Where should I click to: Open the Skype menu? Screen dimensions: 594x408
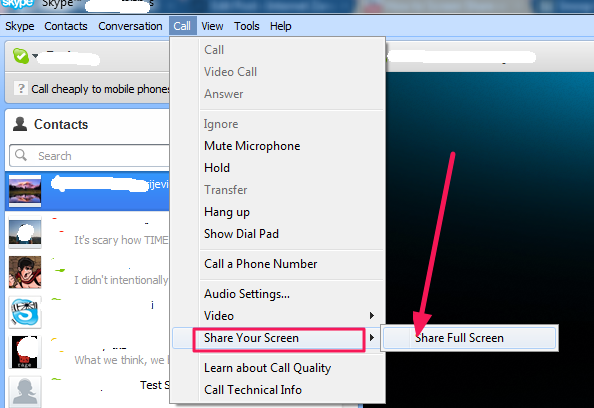[x=20, y=26]
